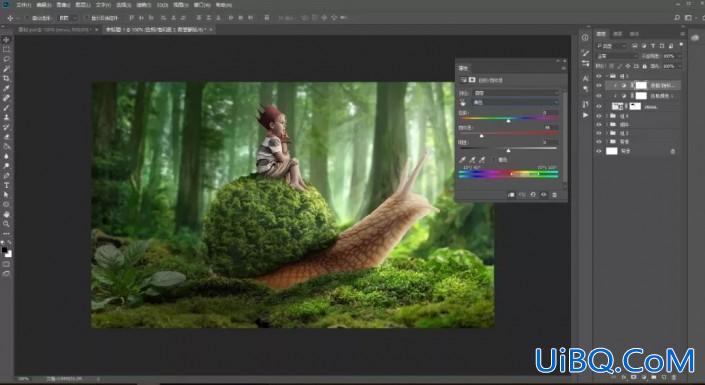Viewport: 705px width, 385px height.
Task: Select the Clone Stamp tool
Action: (6, 117)
